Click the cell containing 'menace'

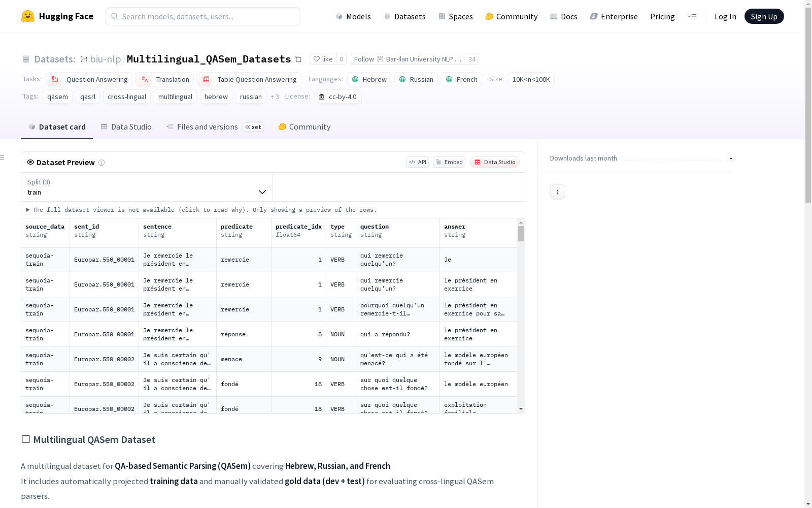pyautogui.click(x=244, y=359)
